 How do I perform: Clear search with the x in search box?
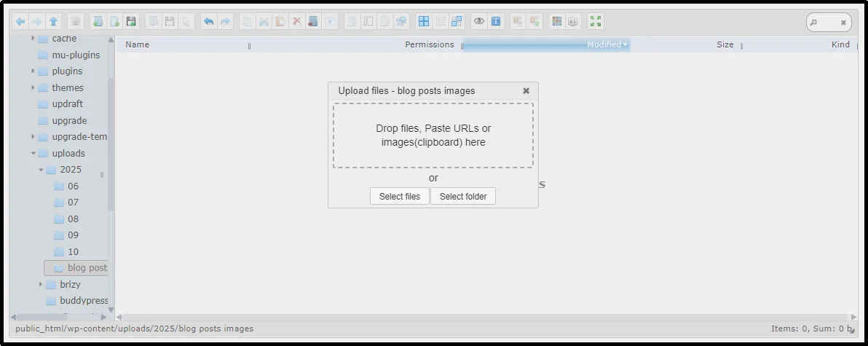843,23
